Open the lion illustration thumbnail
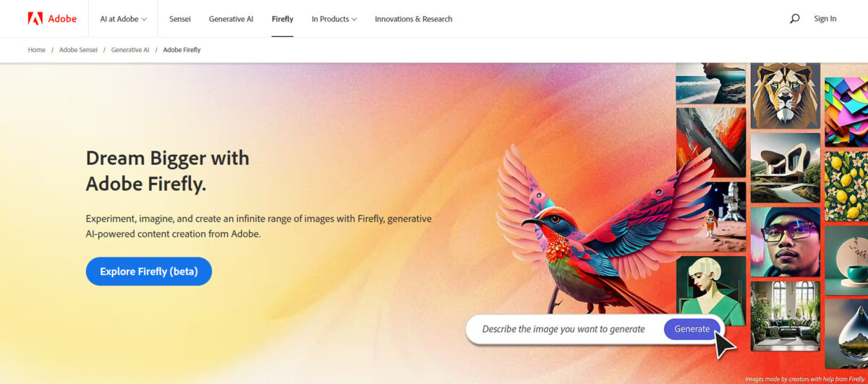This screenshot has height=384, width=868. point(785,95)
